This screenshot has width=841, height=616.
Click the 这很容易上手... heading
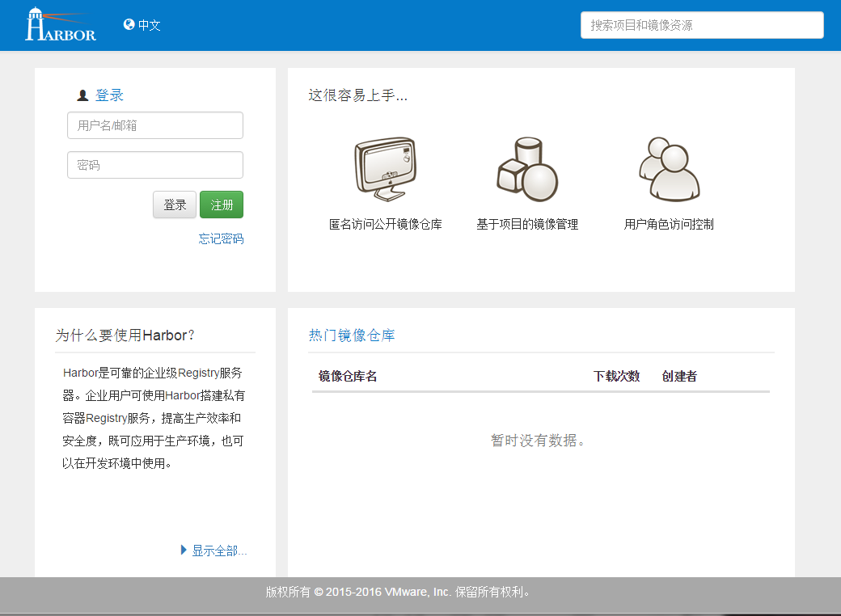357,95
